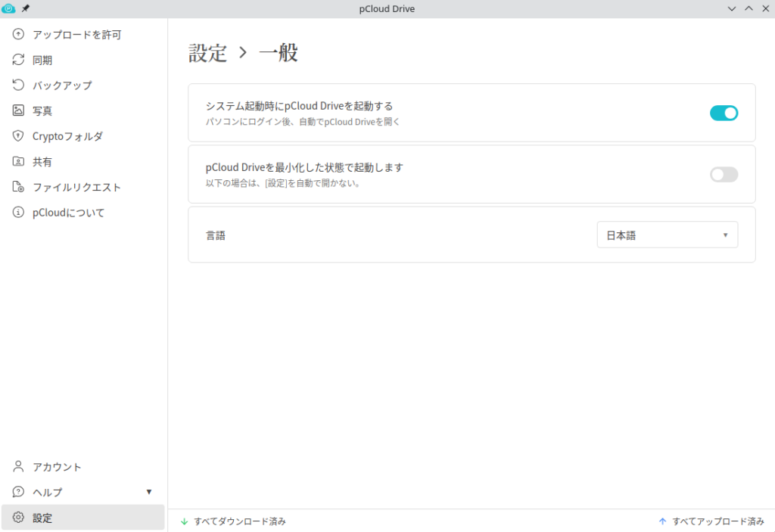Expand the ヘルプ submenu arrow

pyautogui.click(x=149, y=492)
